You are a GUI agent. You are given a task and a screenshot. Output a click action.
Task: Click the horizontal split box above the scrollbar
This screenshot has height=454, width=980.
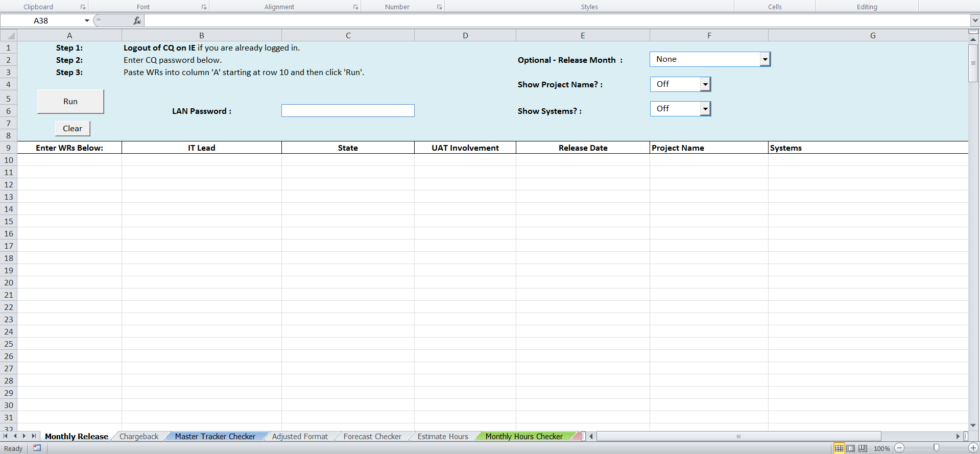tap(973, 32)
